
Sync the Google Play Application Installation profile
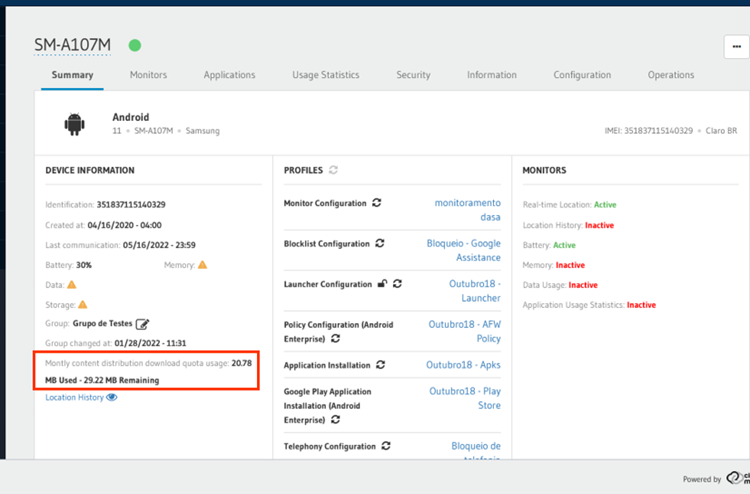pos(336,419)
